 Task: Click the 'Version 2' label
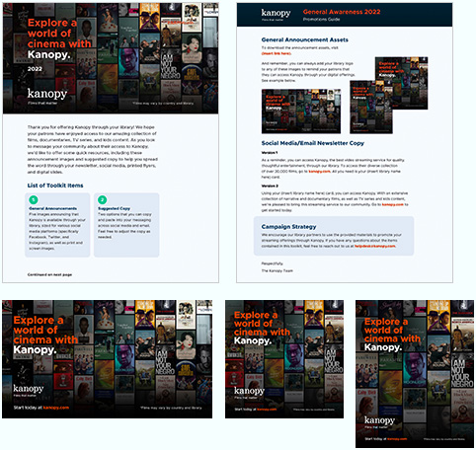coord(270,186)
